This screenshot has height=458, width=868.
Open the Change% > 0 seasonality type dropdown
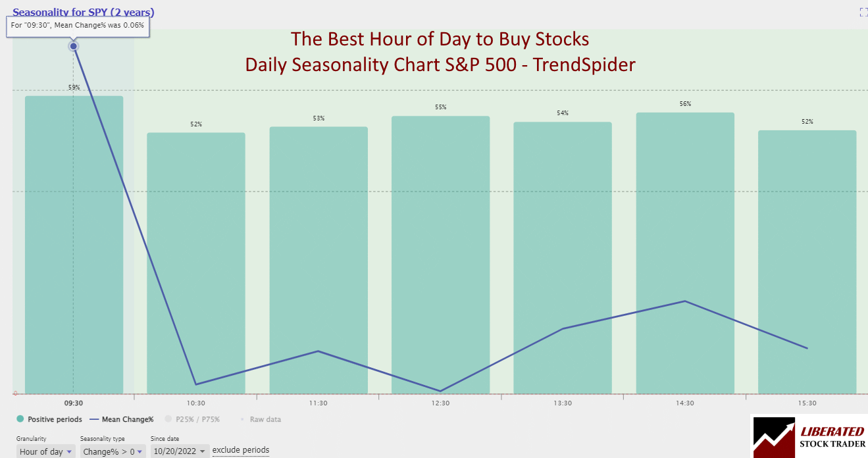pos(111,451)
